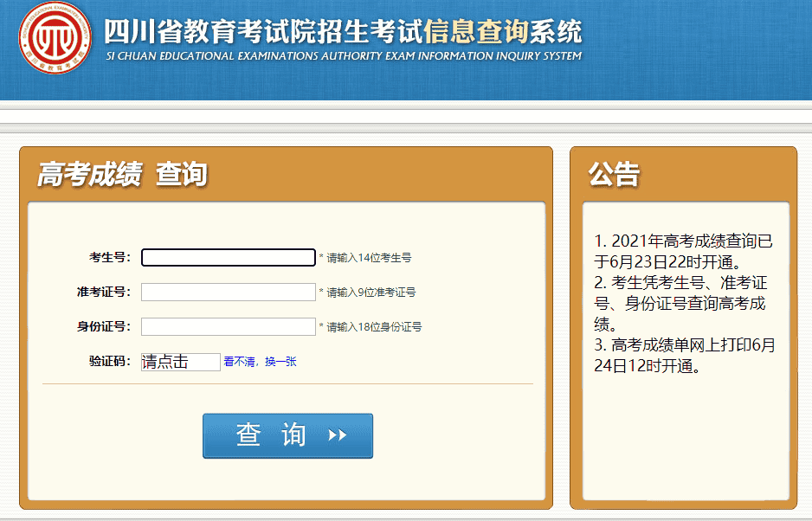This screenshot has width=812, height=521.
Task: Click the English subtitle under the site title
Action: 343,56
